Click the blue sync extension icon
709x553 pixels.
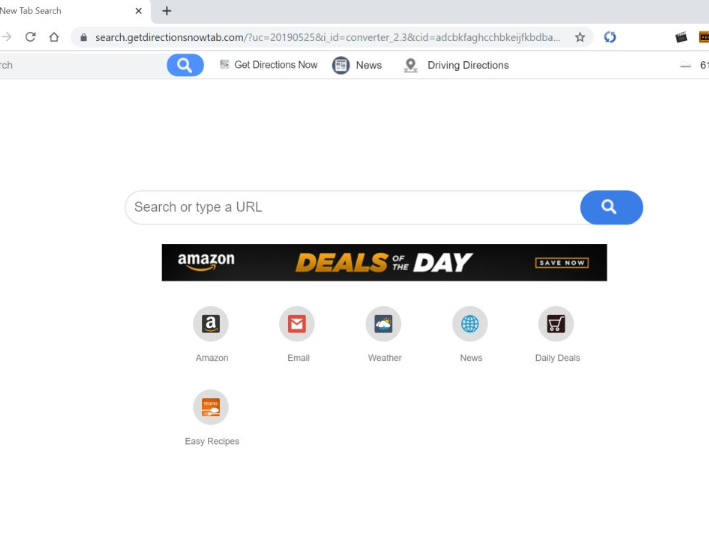[610, 37]
